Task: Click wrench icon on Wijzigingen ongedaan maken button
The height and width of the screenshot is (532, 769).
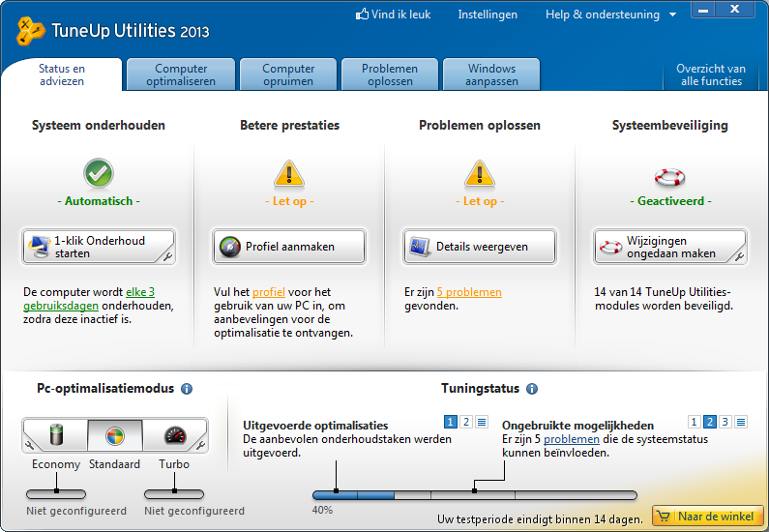Action: (739, 256)
